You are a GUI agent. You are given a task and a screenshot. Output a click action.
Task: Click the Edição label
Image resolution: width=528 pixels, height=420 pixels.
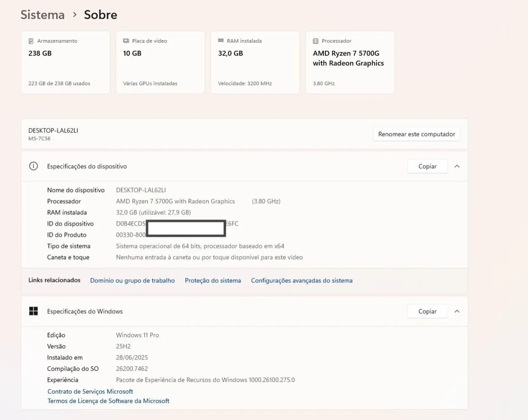(56, 335)
